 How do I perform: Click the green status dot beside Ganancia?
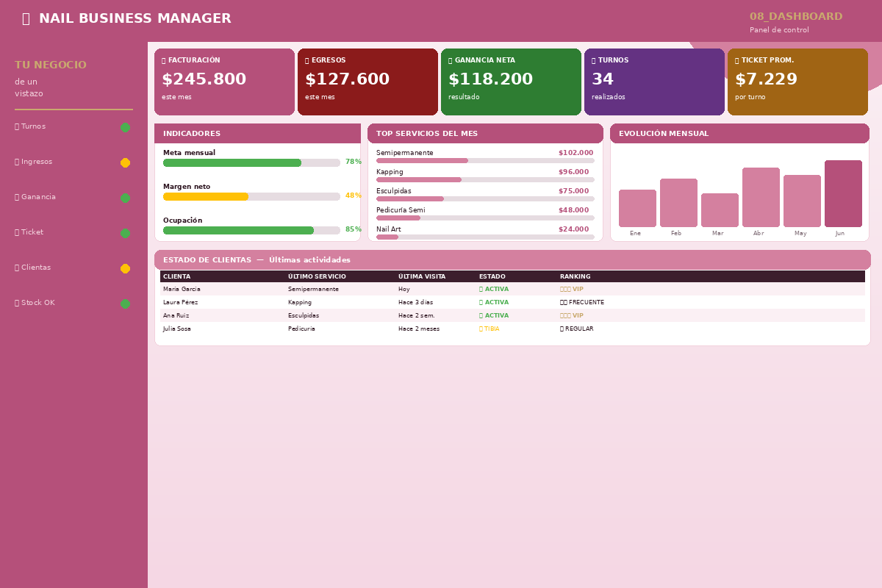click(x=125, y=198)
